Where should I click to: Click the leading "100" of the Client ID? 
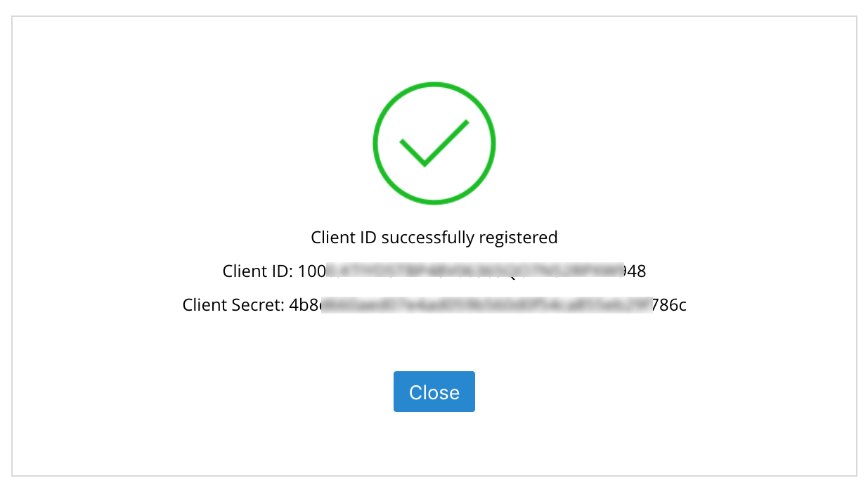[310, 271]
